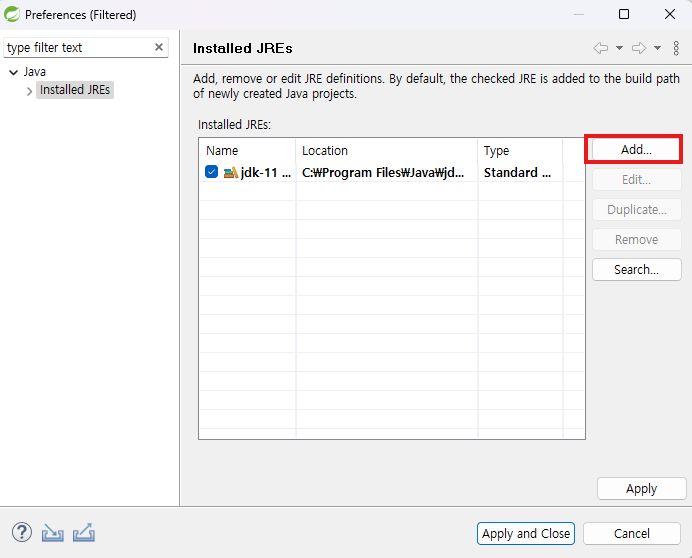
Task: Click Apply and Close
Action: [x=526, y=533]
